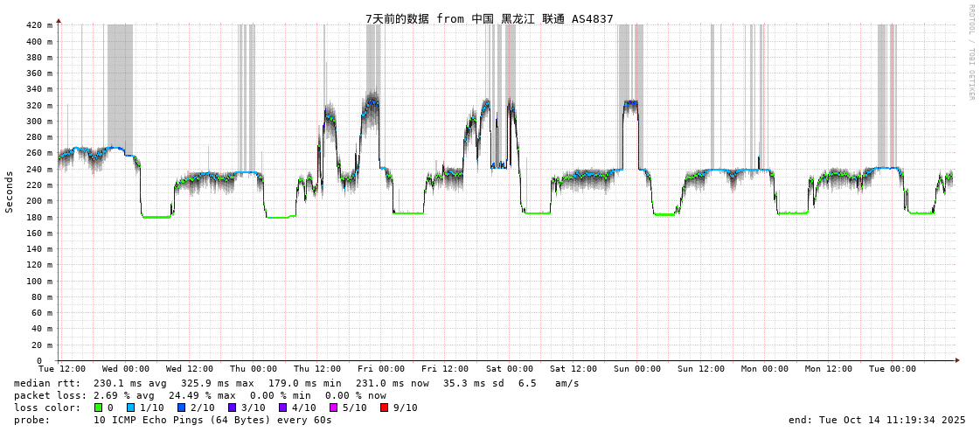Click the median rtt statistics line
This screenshot has width=980, height=432.
(x=296, y=383)
